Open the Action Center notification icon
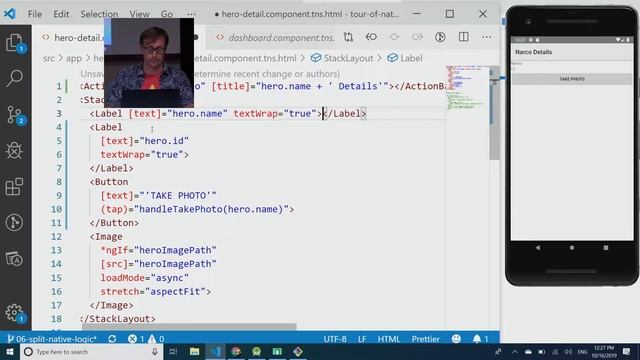The image size is (640, 360). click(x=627, y=351)
